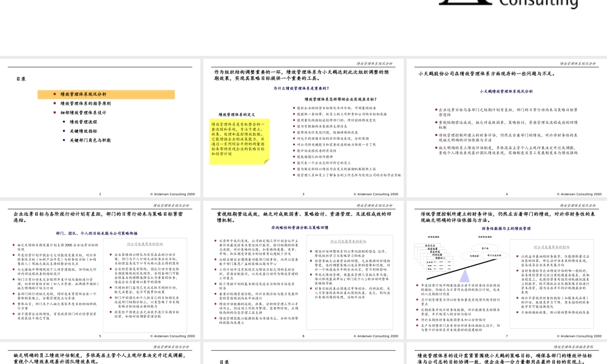Click 对公司发展带来的影响 box on slide 6
The image size is (607, 364).
[x=350, y=281]
